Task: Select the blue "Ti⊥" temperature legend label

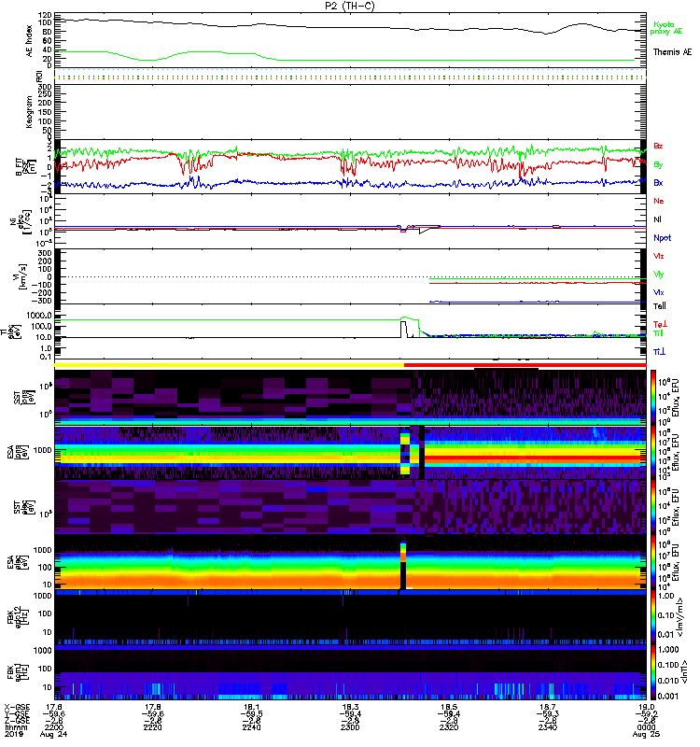Action: click(x=659, y=352)
